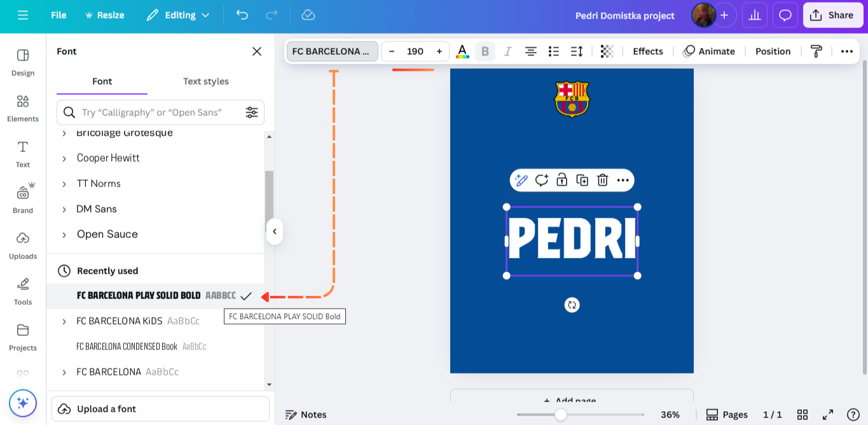Increase font size with plus button
868x425 pixels.
click(x=439, y=52)
